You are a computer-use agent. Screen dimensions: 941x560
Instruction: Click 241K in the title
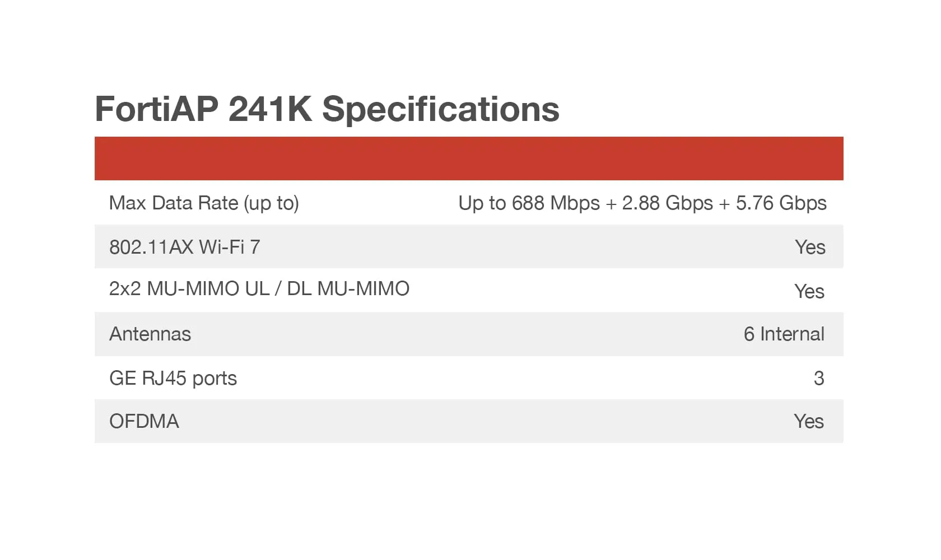tap(270, 109)
